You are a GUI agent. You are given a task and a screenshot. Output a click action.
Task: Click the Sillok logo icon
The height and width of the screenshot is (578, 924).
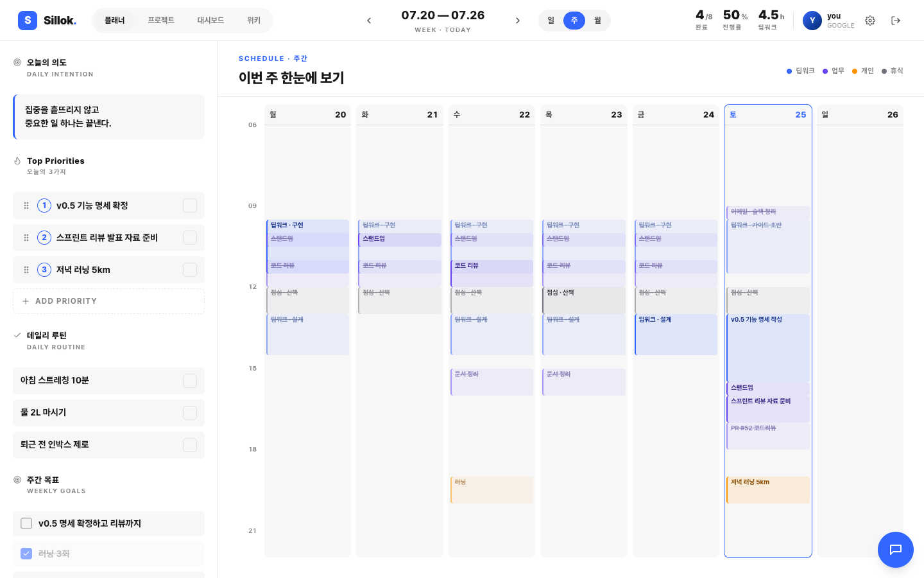point(28,21)
